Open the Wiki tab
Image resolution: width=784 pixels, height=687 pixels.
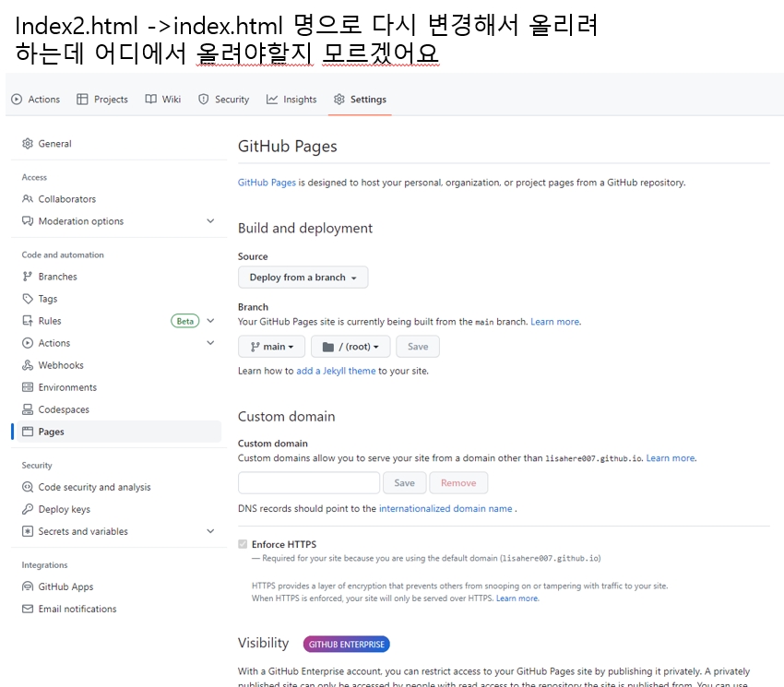pyautogui.click(x=162, y=99)
